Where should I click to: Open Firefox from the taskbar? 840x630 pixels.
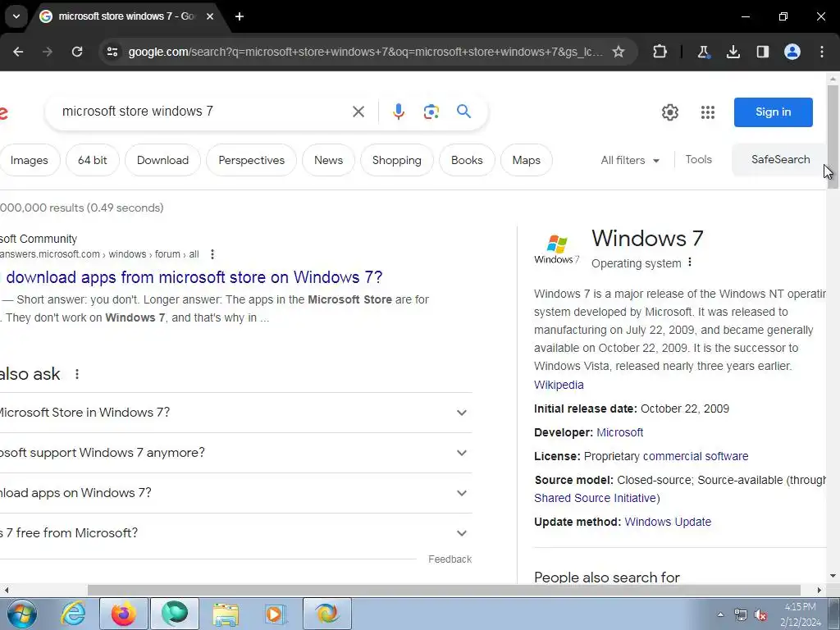[124, 614]
